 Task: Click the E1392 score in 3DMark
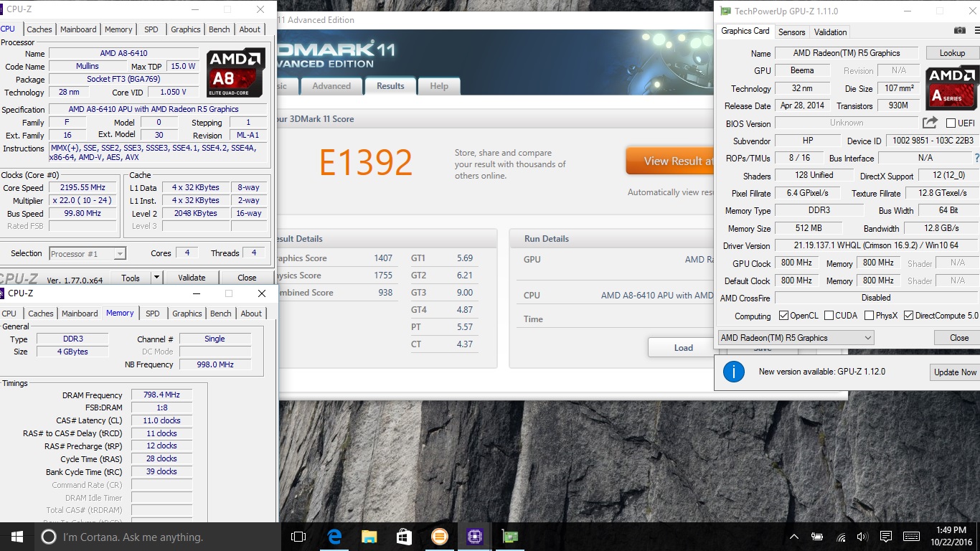tap(366, 164)
